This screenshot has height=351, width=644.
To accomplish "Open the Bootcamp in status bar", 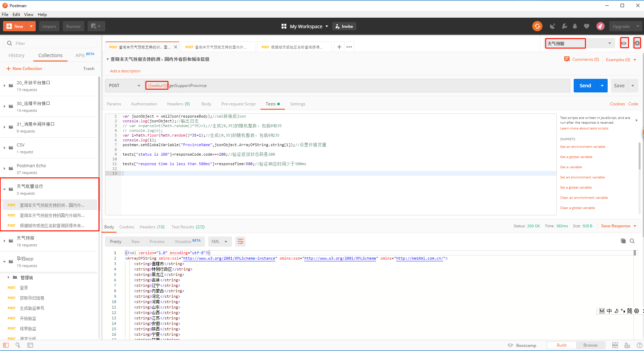I will coord(522,345).
